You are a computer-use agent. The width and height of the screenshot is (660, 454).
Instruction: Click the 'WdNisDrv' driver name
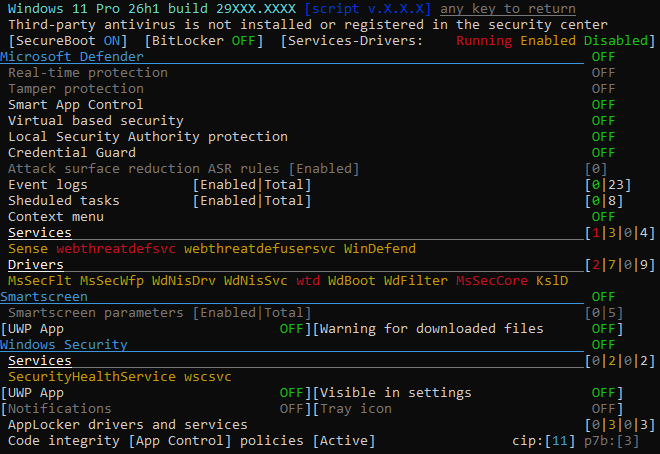(184, 280)
